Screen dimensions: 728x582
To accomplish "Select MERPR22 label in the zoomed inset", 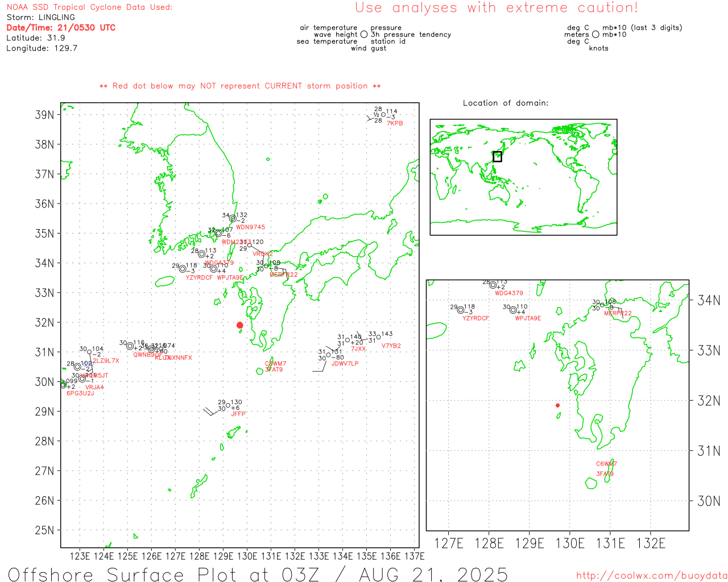I will [618, 313].
